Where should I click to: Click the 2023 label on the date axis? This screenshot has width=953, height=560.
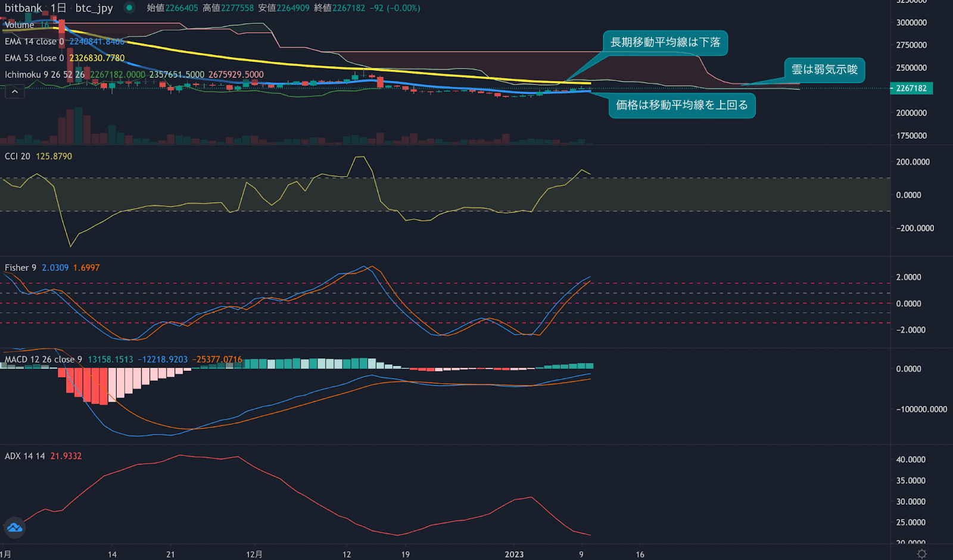(515, 554)
